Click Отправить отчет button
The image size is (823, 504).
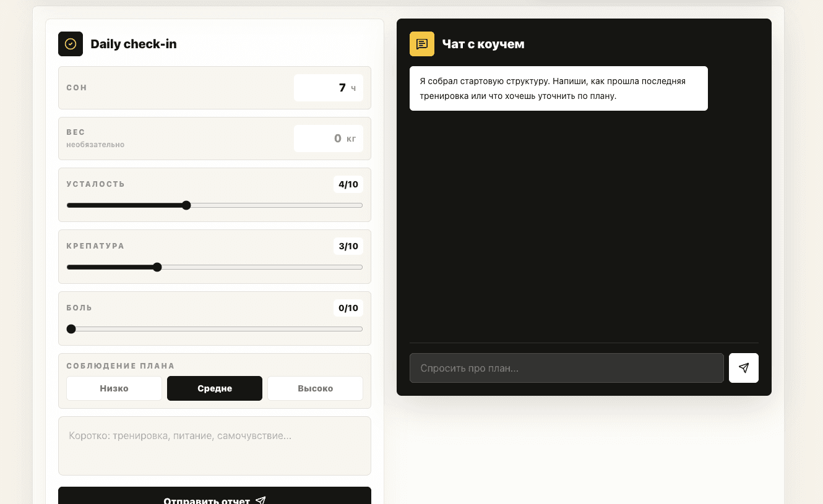coord(215,496)
